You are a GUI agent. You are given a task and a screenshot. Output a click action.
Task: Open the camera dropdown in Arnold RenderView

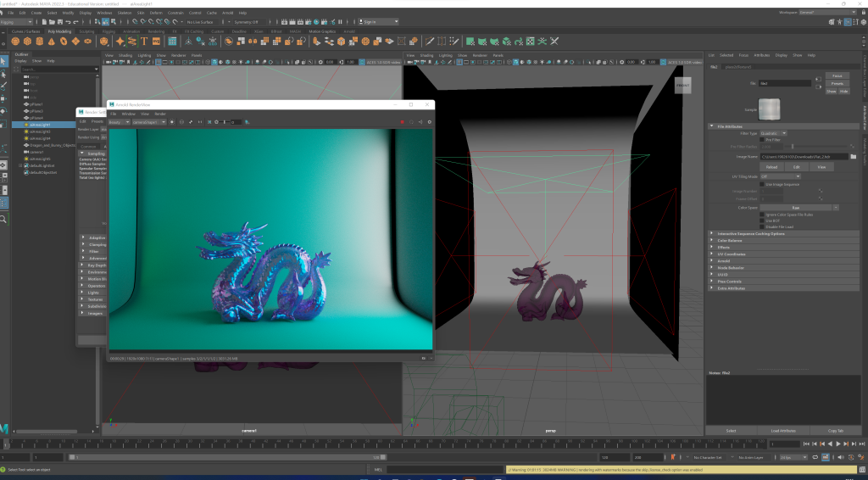tap(149, 122)
